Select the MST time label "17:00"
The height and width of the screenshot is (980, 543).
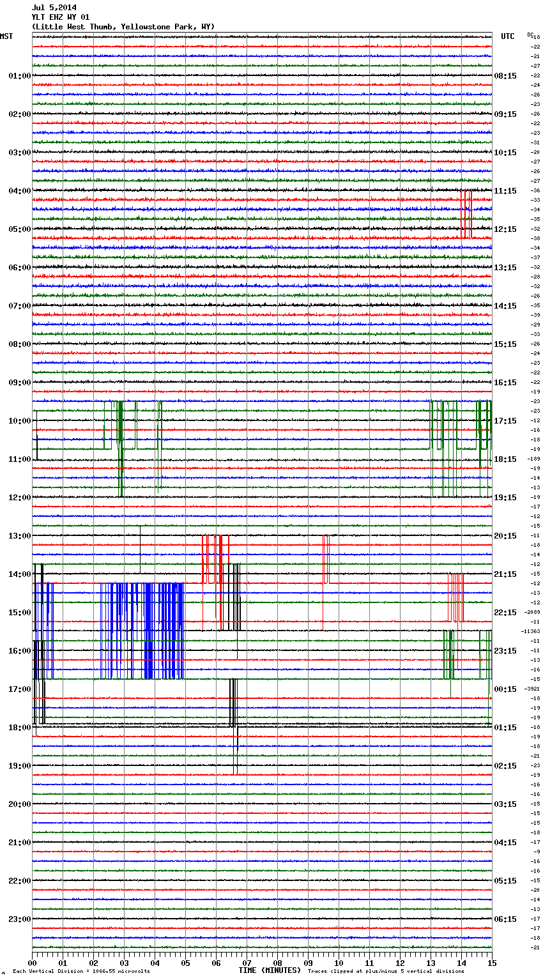point(20,689)
